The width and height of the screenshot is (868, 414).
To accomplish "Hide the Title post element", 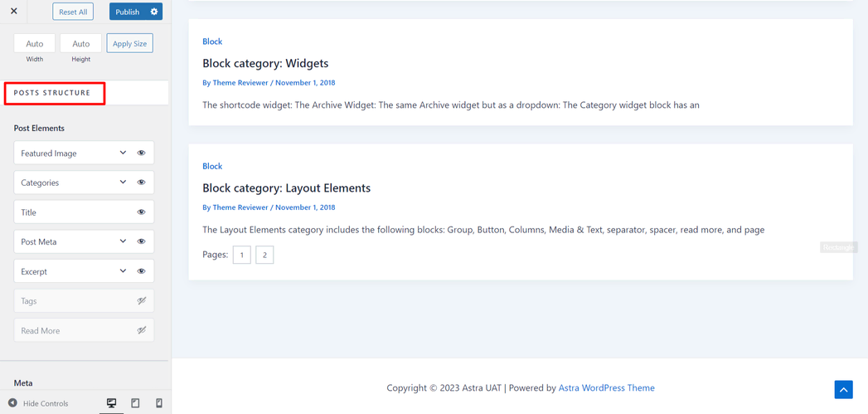I will pyautogui.click(x=142, y=212).
